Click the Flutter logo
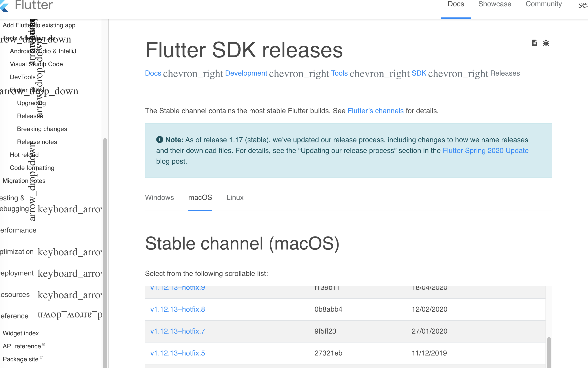588x368 pixels. 27,5
